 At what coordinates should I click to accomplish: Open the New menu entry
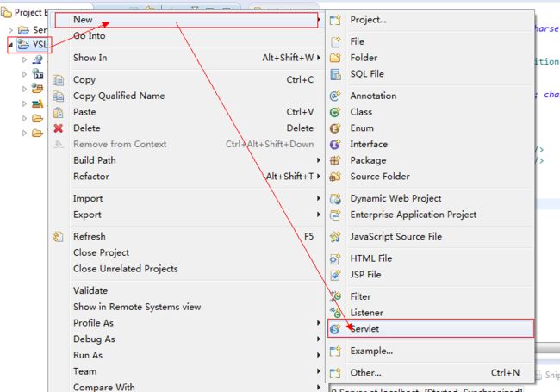tap(186, 20)
